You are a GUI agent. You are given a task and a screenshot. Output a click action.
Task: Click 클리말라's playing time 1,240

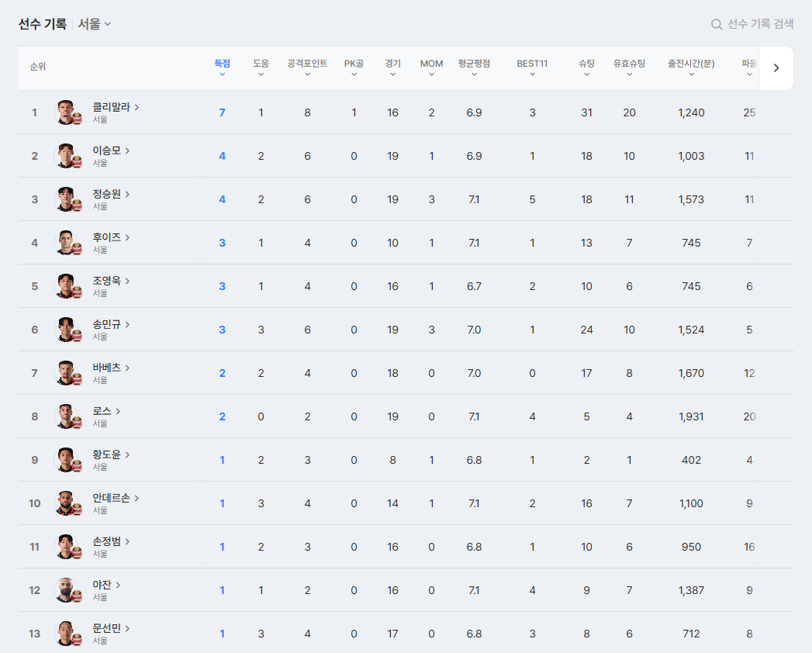[691, 112]
